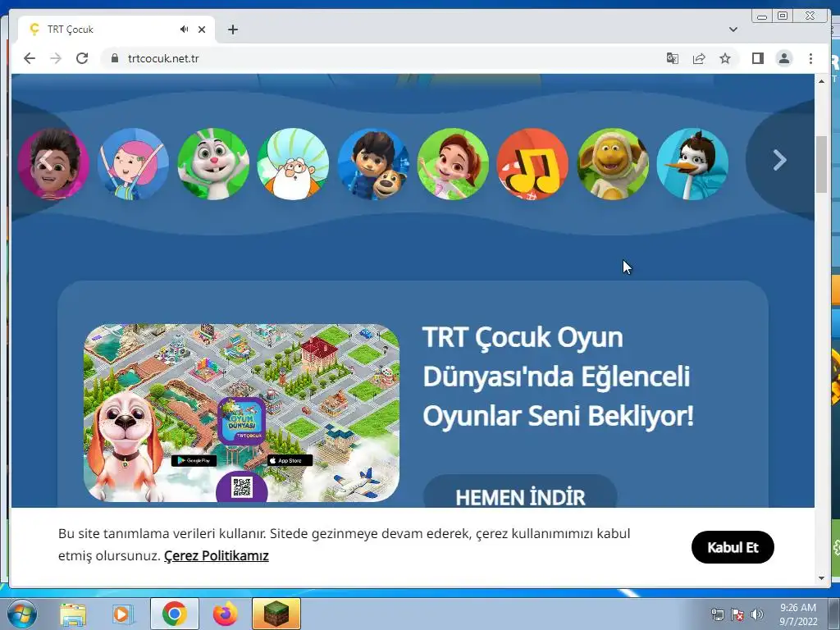Switch to Chrome in the taskbar
Viewport: 840px width, 630px height.
tap(174, 614)
